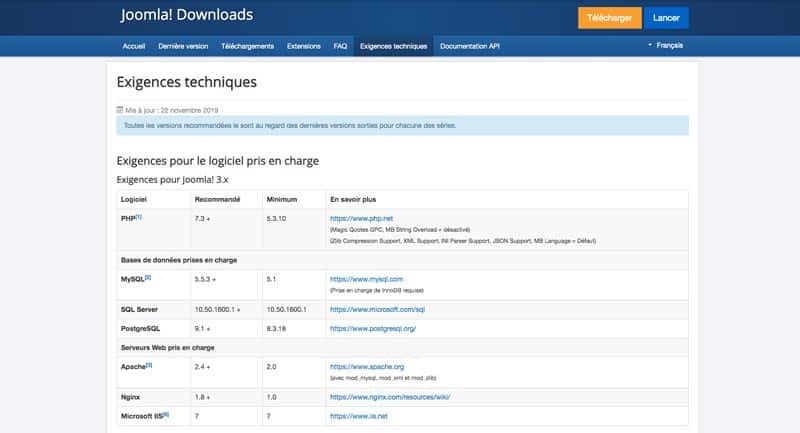Click the Joomla! Downloads site title

[187, 15]
